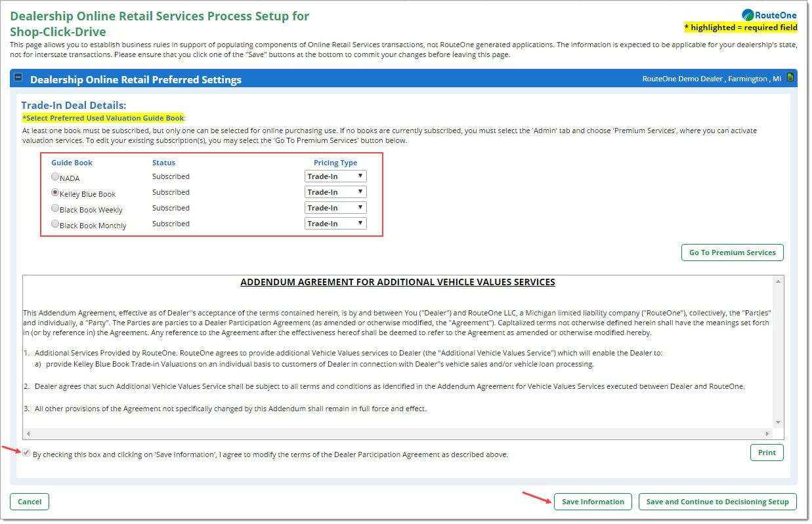Click RouteOne Demo Dealer, Farmington, MI text

[x=712, y=79]
